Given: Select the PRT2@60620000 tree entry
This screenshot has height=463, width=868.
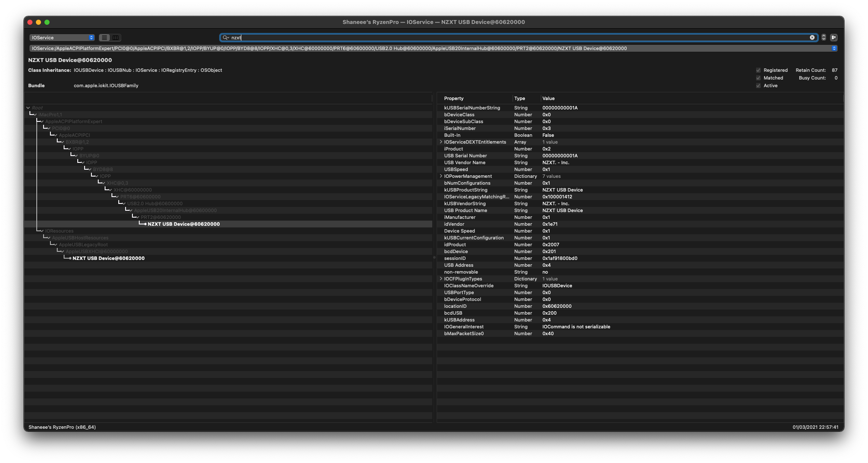Looking at the screenshot, I should (161, 217).
